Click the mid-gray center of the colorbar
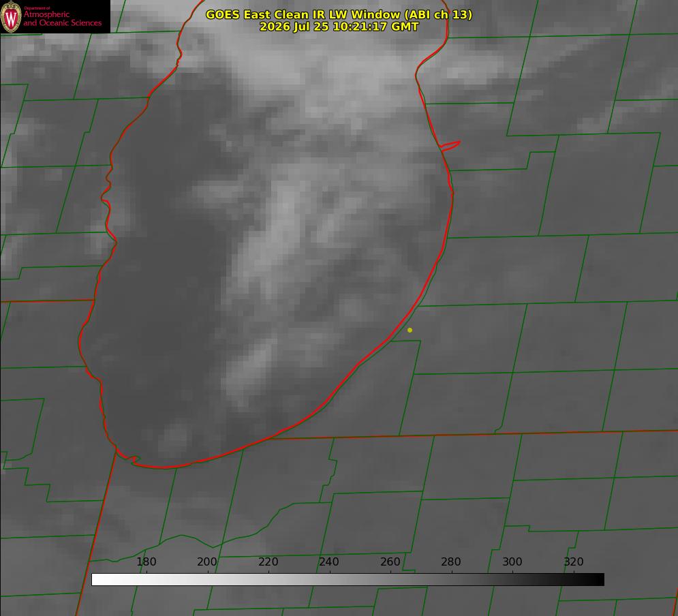 [x=348, y=580]
